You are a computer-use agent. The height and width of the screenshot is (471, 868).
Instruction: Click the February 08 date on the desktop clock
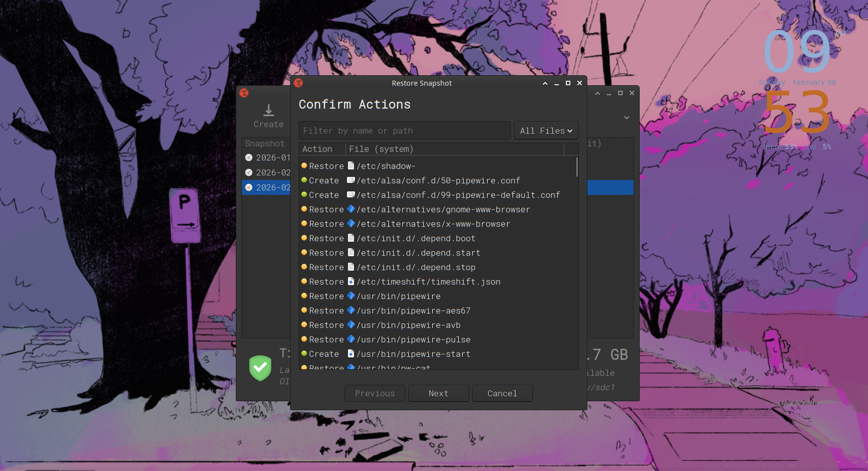click(814, 82)
